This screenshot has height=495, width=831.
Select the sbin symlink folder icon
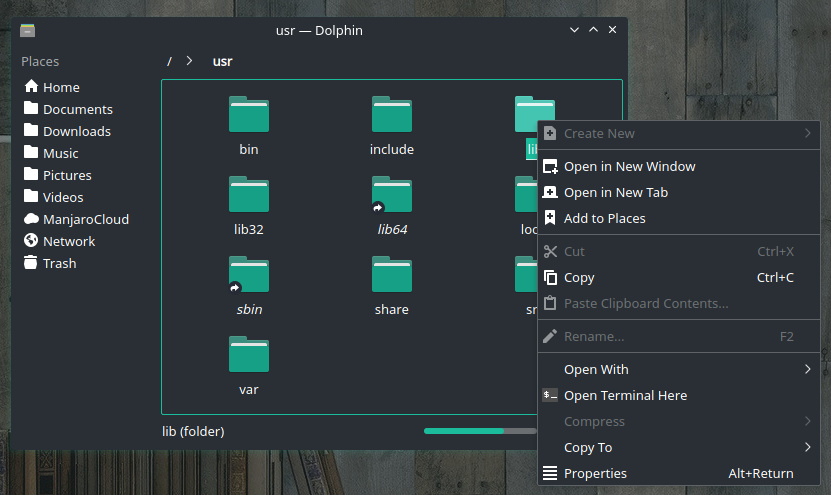coord(249,274)
